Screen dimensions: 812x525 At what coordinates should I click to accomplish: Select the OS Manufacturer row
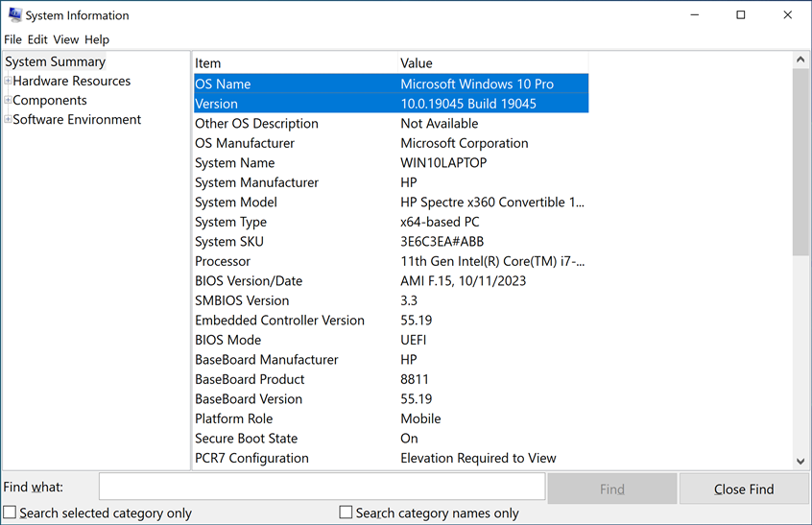point(391,143)
